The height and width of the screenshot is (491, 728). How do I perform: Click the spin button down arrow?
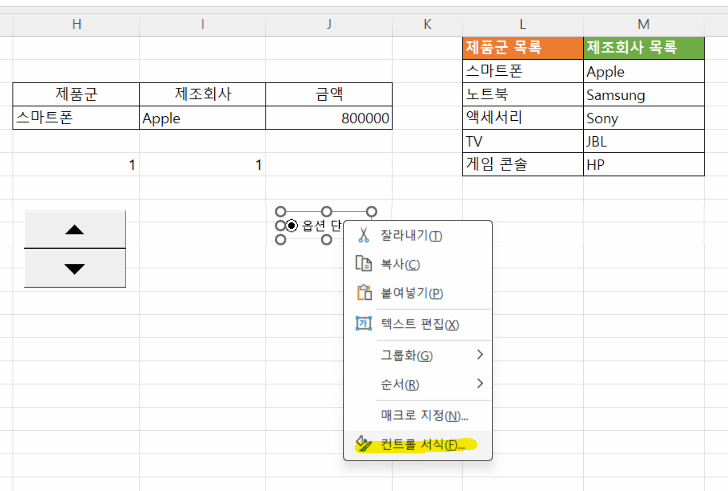point(75,268)
